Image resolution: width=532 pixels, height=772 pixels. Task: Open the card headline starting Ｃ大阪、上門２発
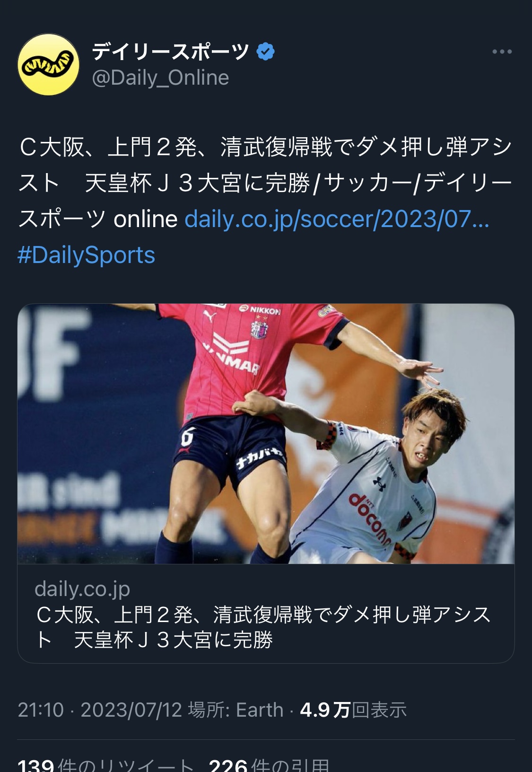pos(264,627)
